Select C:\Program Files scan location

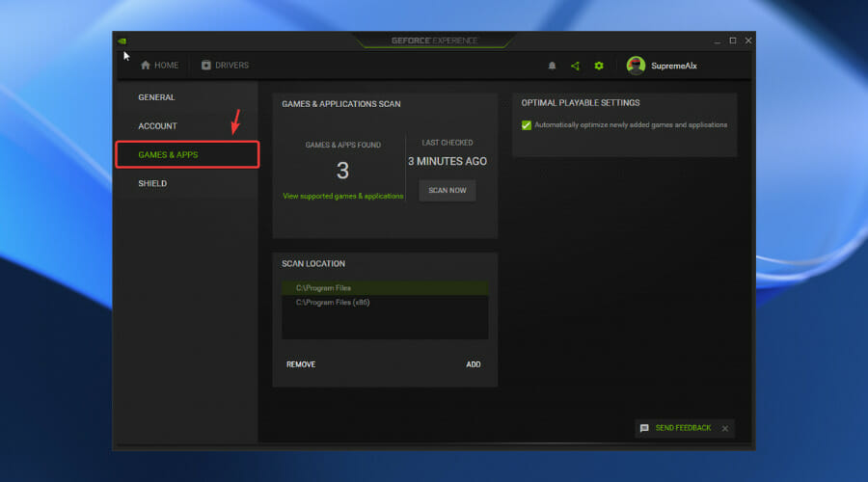385,288
